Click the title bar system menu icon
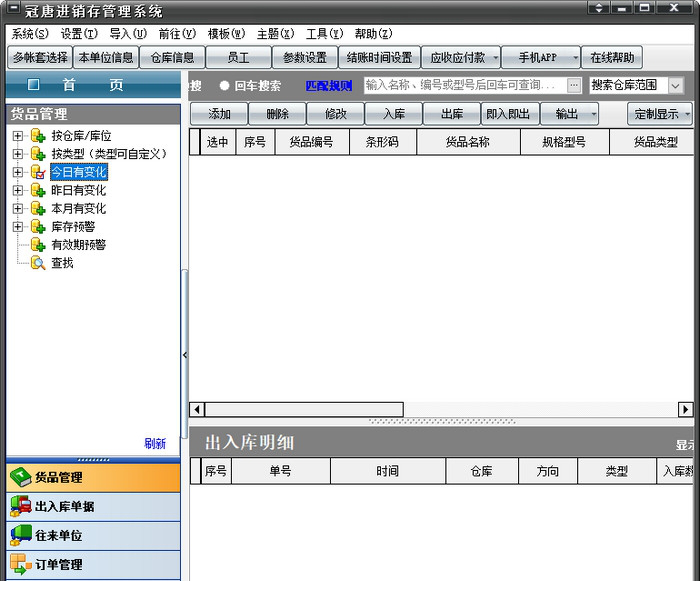This screenshot has width=700, height=604. [13, 8]
